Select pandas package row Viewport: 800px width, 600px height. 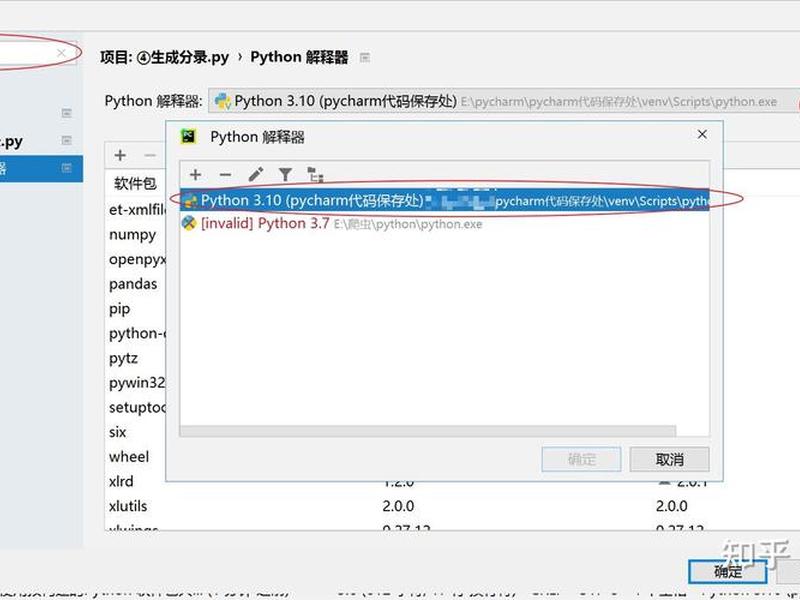[133, 284]
